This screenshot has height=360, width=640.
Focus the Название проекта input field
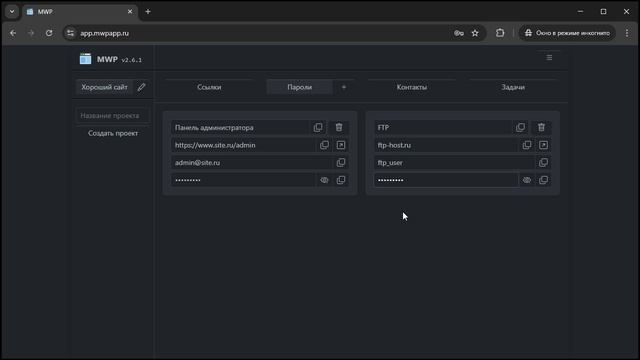(x=113, y=116)
